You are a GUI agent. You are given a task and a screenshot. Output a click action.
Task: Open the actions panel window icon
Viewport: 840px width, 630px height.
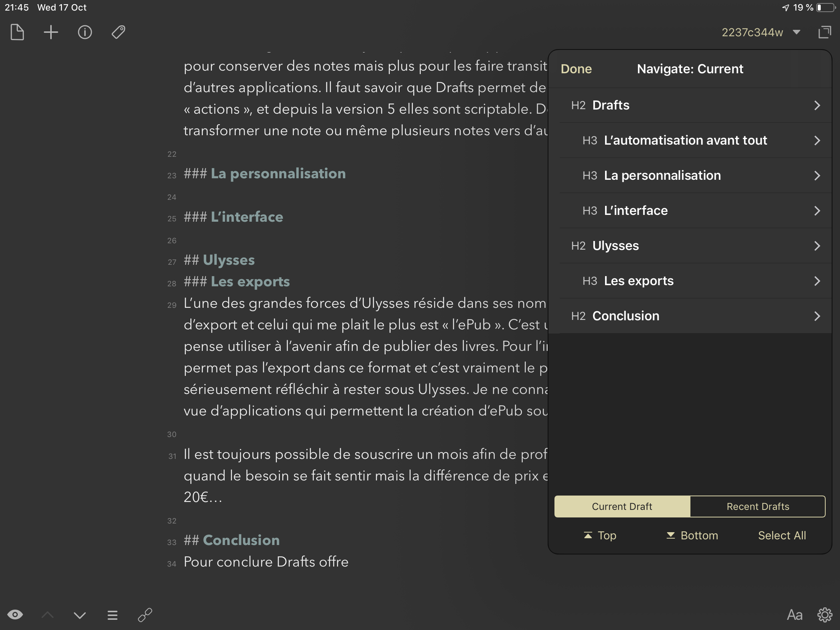[x=825, y=32]
